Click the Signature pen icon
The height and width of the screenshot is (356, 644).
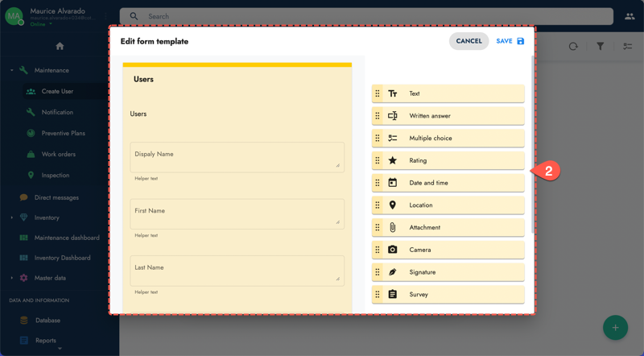point(393,271)
